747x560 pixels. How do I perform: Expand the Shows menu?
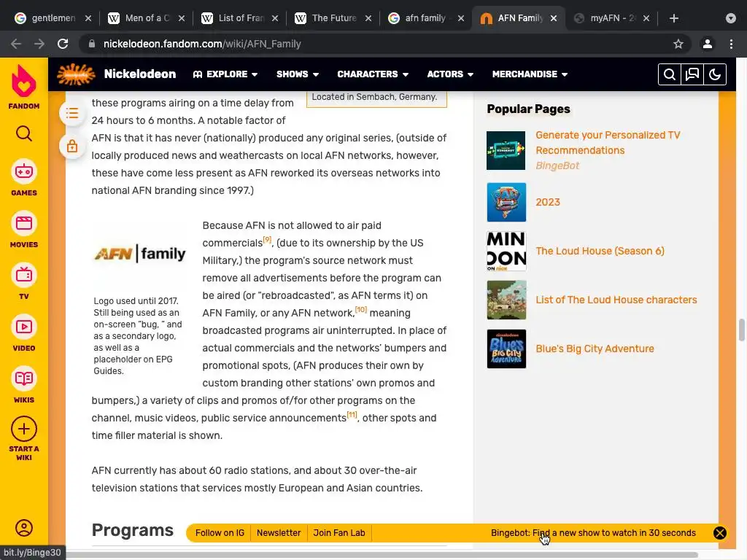point(298,74)
